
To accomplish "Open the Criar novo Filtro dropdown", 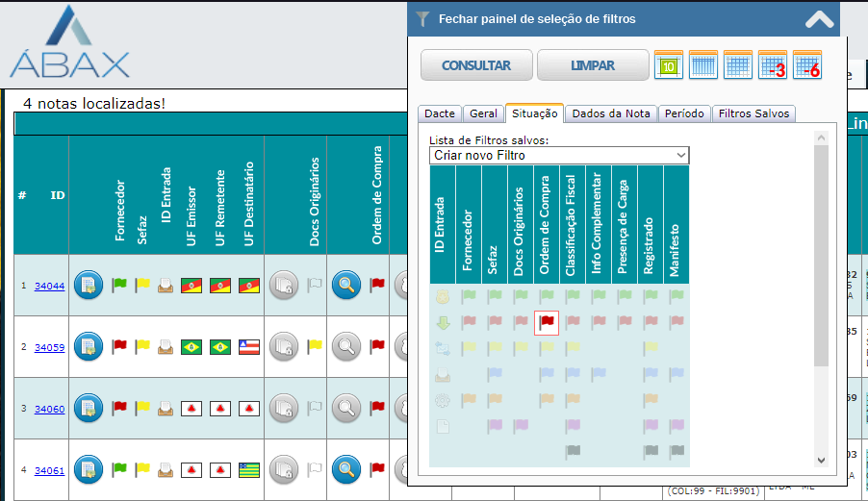I will (x=559, y=155).
